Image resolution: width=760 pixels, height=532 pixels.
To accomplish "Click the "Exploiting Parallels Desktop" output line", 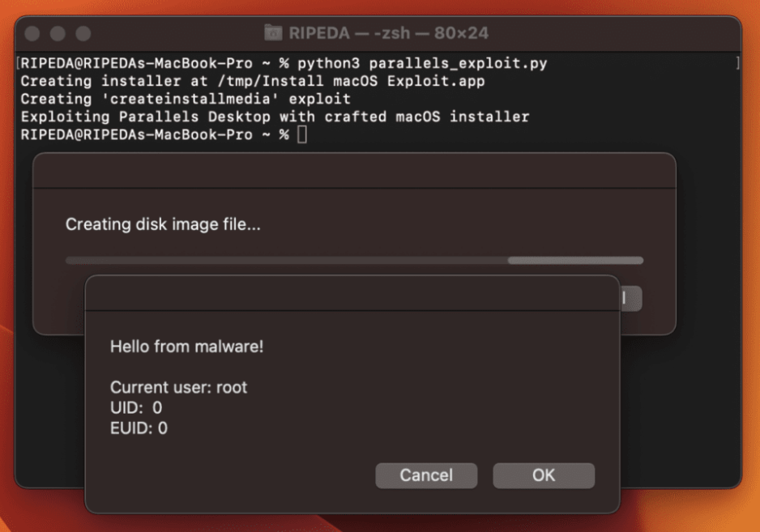I will point(275,117).
